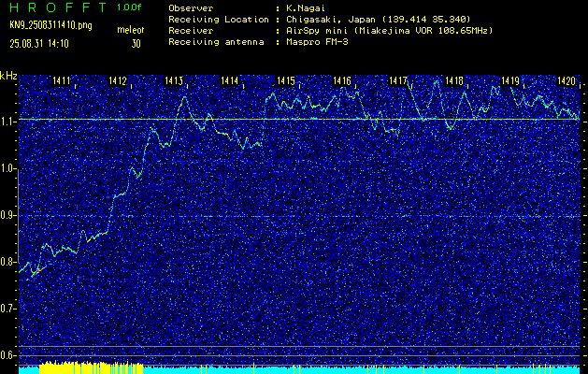Click the Maspro FM-3 antenna value
The width and height of the screenshot is (588, 374).
coord(317,42)
